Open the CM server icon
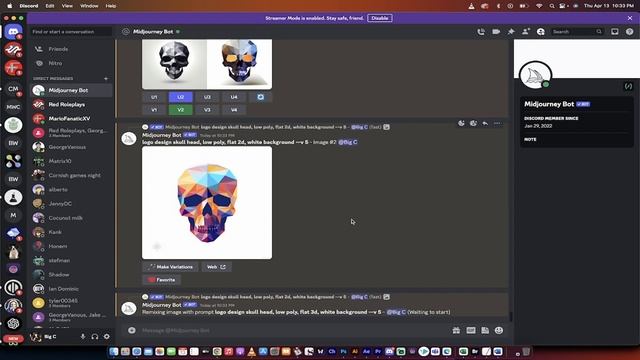The image size is (640, 360). [x=13, y=89]
